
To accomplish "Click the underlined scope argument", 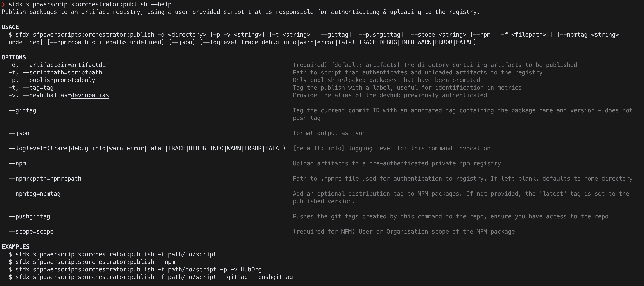I will click(45, 232).
